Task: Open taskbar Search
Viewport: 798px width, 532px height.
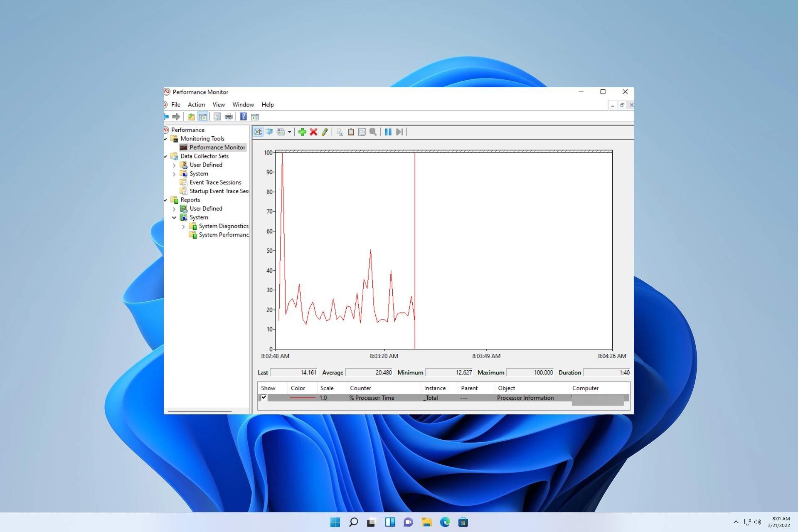Action: click(x=353, y=522)
